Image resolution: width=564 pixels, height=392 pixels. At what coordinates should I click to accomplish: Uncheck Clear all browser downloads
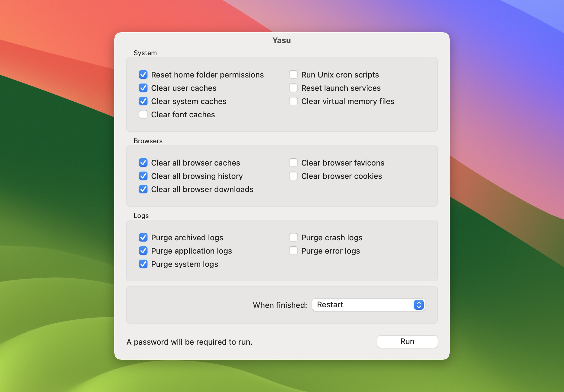click(x=143, y=189)
